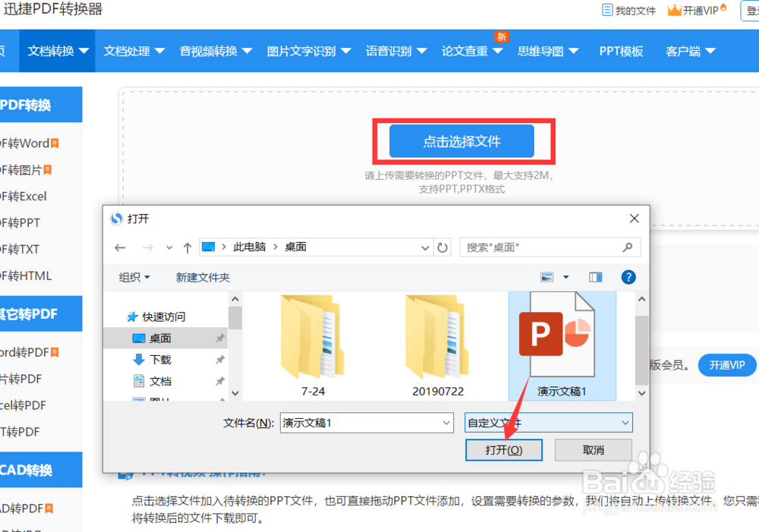This screenshot has height=532, width=759.
Task: Unpin 桌面 pin icon in tree
Action: pos(220,338)
